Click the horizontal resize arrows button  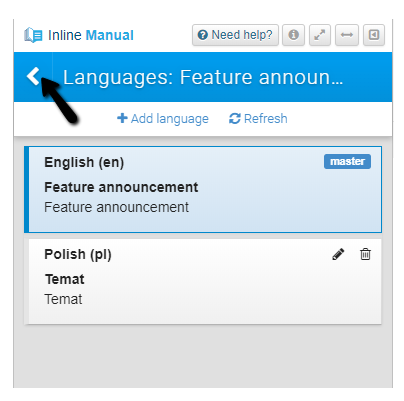(347, 35)
